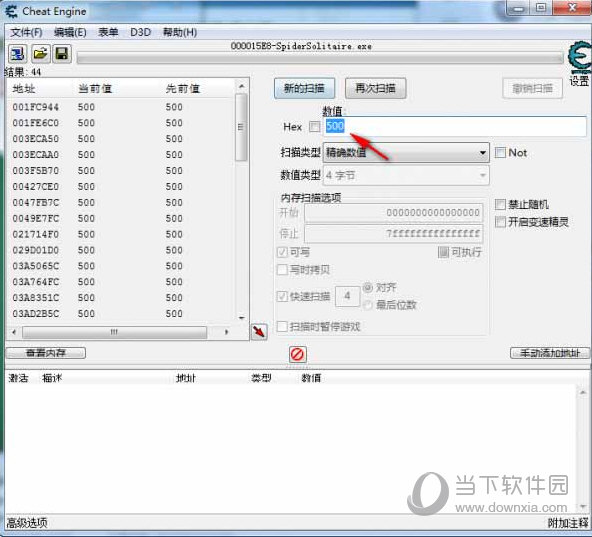Open the D3D menu
This screenshot has width=592, height=537.
click(x=140, y=32)
